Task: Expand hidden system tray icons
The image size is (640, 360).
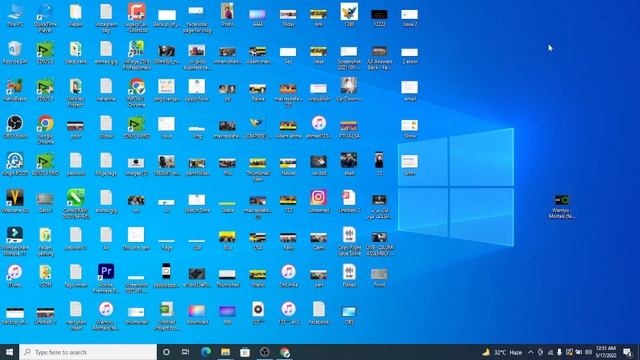Action: (x=531, y=352)
